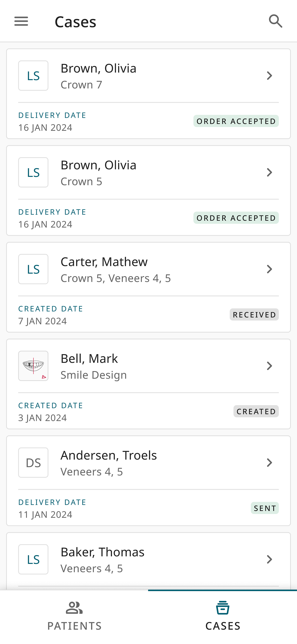
Task: Tap the search magnifier icon
Action: tap(276, 21)
